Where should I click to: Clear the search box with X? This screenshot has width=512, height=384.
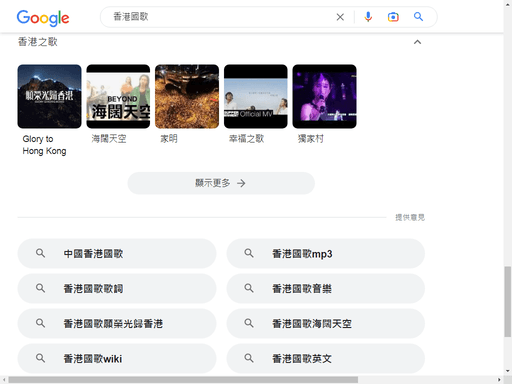(x=340, y=17)
